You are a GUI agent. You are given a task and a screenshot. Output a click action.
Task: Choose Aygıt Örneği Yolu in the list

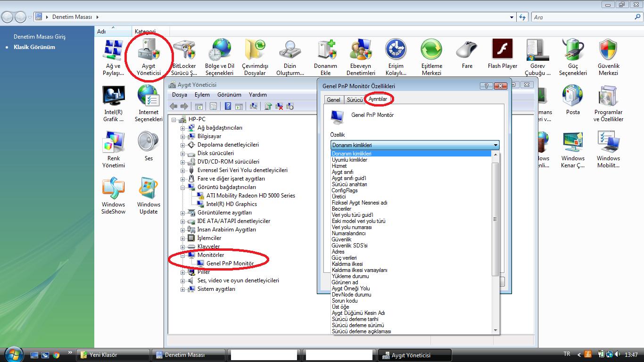[x=351, y=288]
